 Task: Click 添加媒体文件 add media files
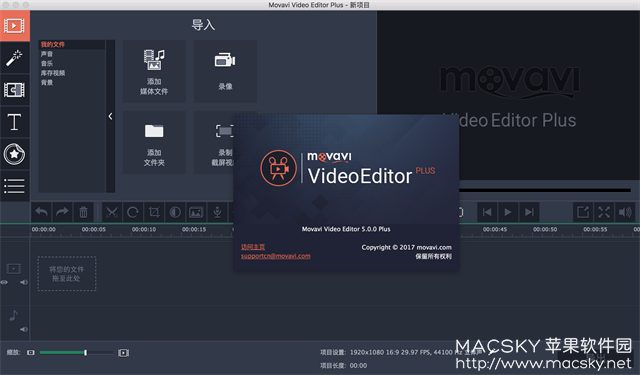click(x=154, y=71)
